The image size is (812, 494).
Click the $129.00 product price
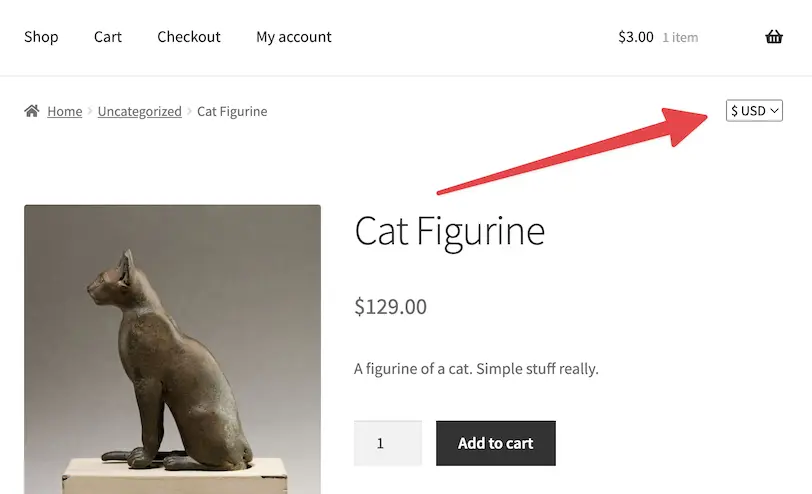click(390, 307)
